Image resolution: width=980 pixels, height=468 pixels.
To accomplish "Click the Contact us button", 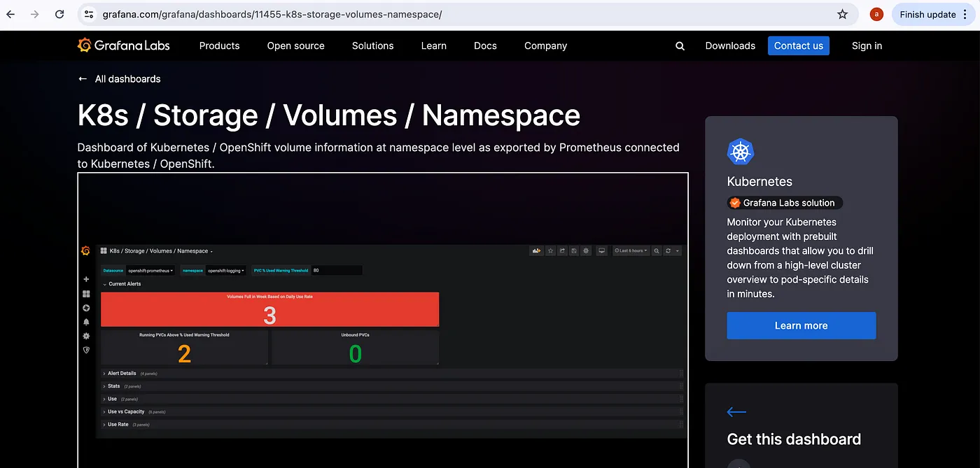I will (x=799, y=45).
